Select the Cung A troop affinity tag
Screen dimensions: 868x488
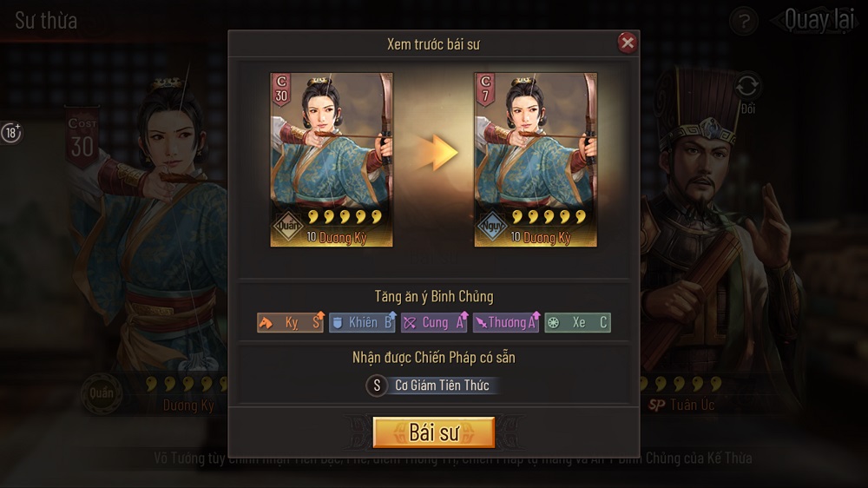coord(434,322)
